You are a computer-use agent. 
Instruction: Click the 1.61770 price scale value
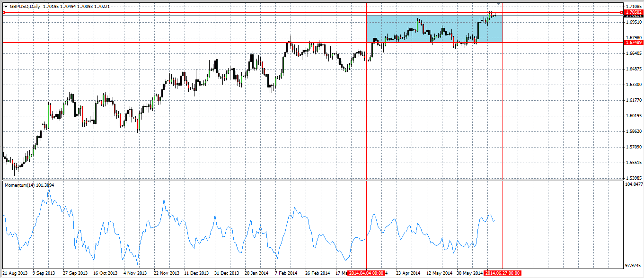tap(633, 100)
